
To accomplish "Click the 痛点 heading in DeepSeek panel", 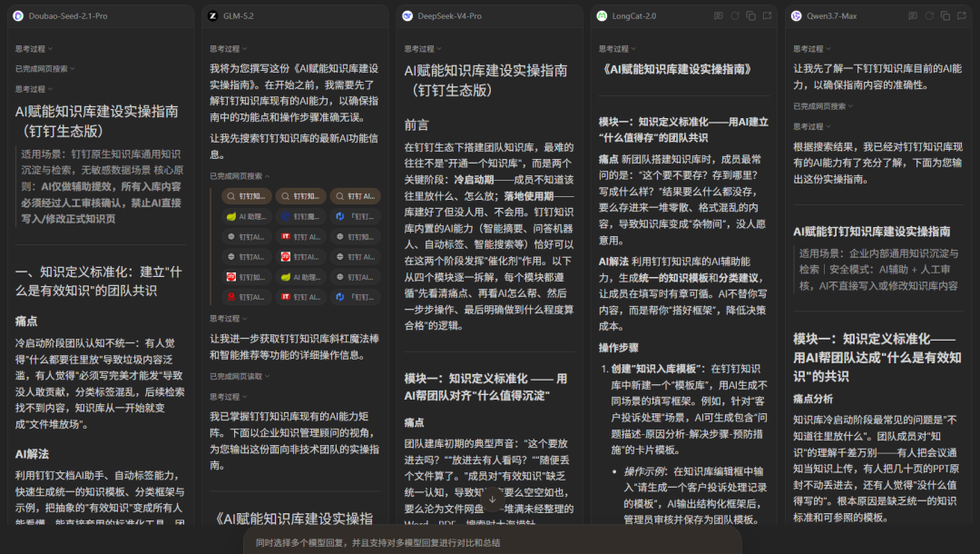I will tap(414, 422).
